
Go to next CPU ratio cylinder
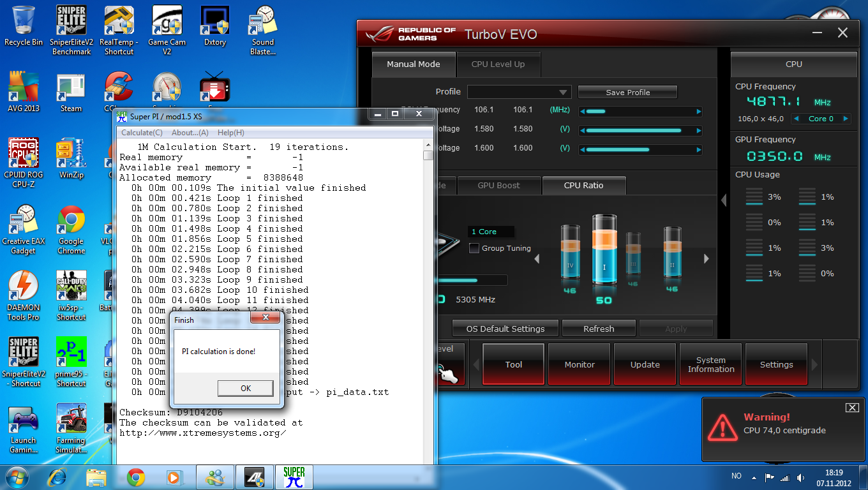[x=706, y=259]
